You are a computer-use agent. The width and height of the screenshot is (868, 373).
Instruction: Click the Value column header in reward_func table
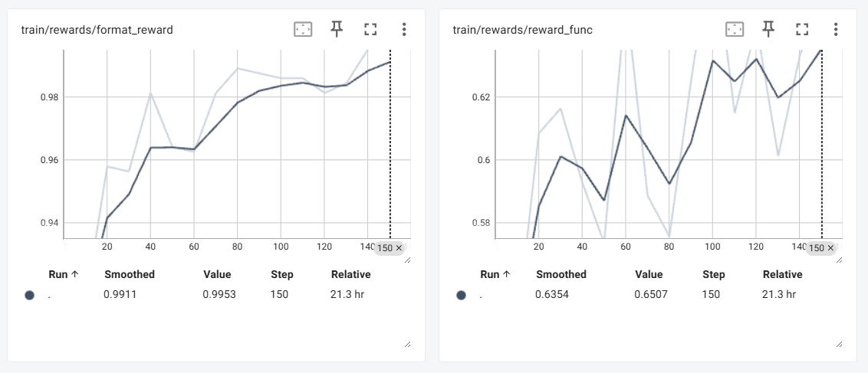[x=649, y=274]
